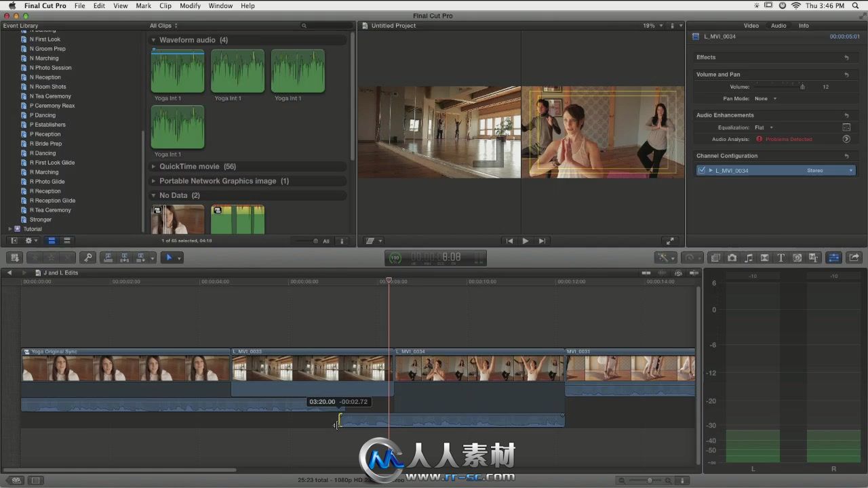Click the Background Tasks 100% indicator

click(x=395, y=258)
